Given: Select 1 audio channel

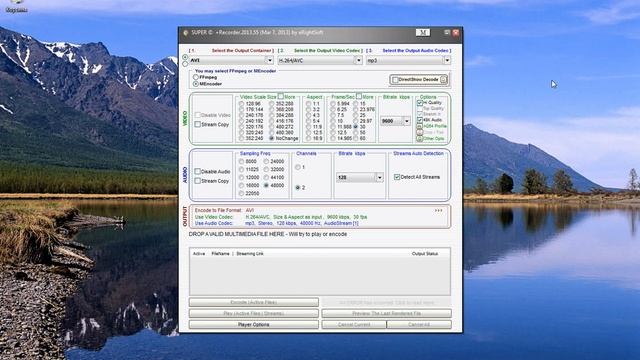Looking at the screenshot, I should 298,167.
